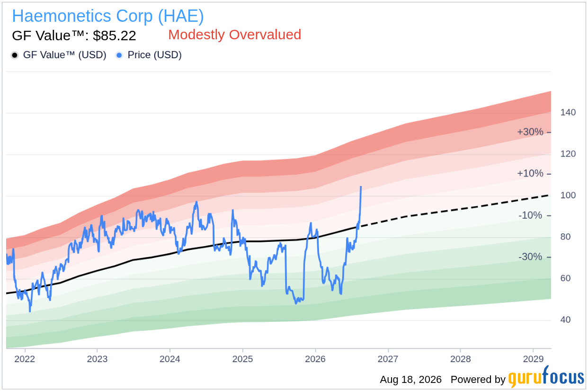The image size is (588, 391).
Task: Click the 2027 x-axis label
Action: click(x=388, y=359)
